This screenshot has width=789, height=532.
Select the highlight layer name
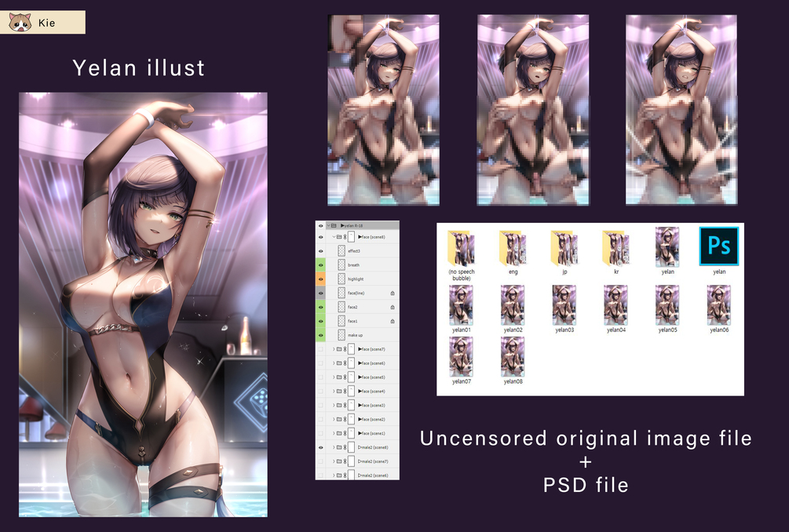[x=356, y=279]
